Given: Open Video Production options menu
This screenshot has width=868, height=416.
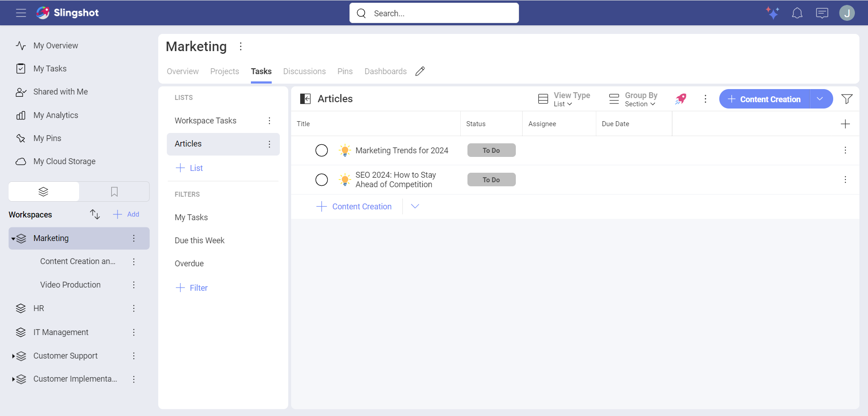Looking at the screenshot, I should tap(134, 285).
